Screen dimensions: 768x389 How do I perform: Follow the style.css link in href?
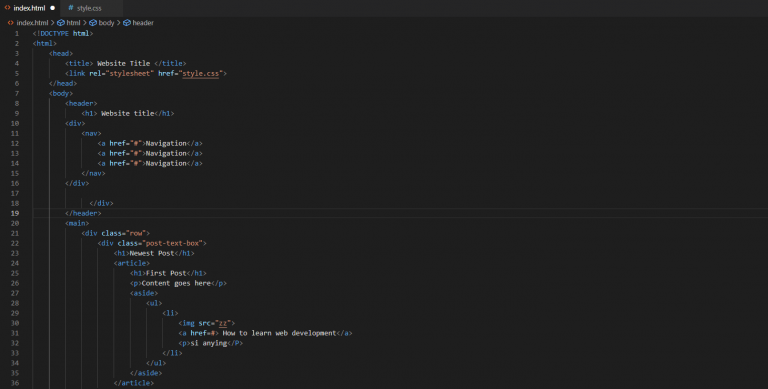pyautogui.click(x=201, y=73)
